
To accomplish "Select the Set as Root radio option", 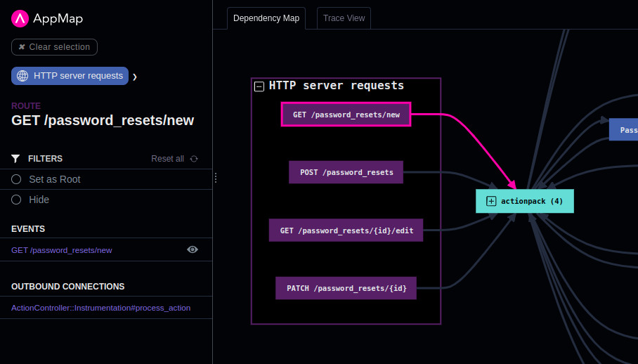I will point(16,179).
